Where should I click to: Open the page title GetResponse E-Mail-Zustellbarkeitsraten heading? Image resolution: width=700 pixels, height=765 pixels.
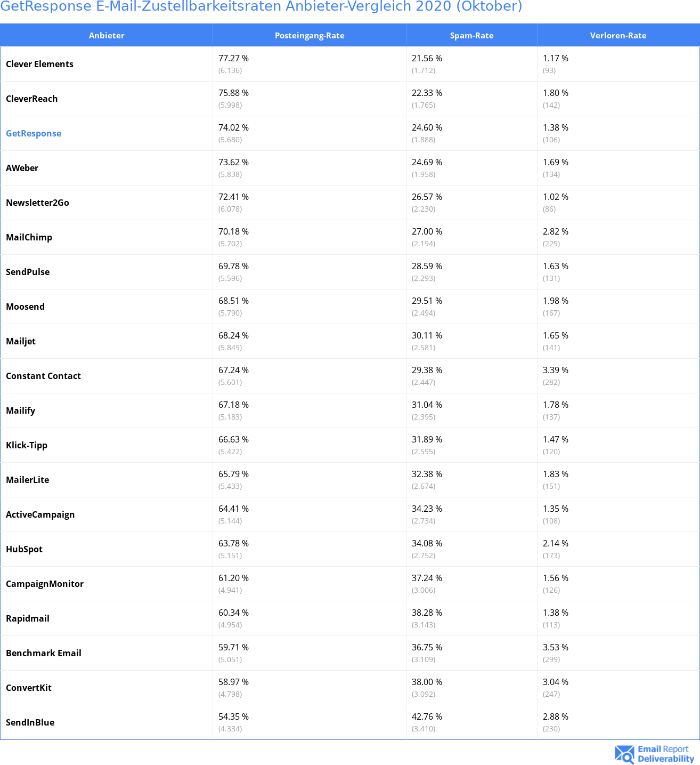click(261, 7)
